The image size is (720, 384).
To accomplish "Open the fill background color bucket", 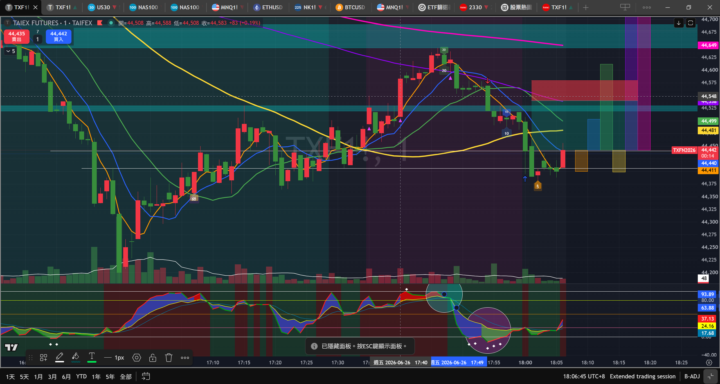I will (x=75, y=357).
